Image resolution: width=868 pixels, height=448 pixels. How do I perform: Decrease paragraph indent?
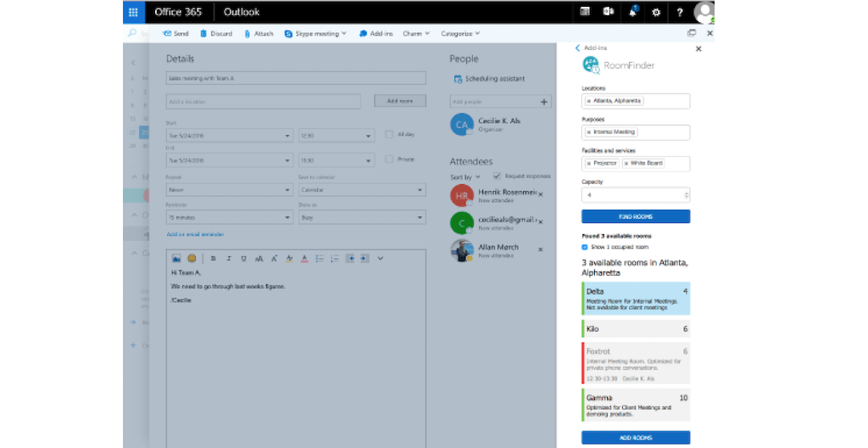coord(350,259)
